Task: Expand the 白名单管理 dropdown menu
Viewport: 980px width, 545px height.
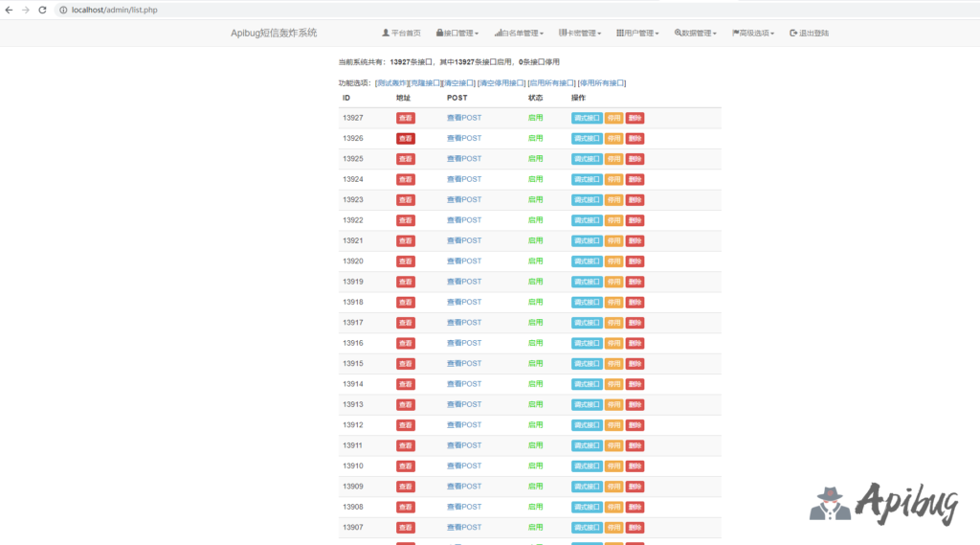Action: [519, 33]
